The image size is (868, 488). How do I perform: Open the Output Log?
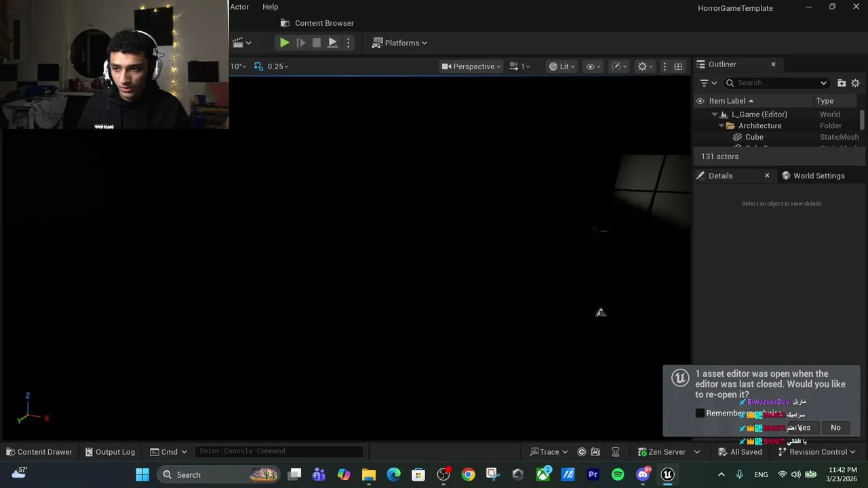[x=109, y=452]
